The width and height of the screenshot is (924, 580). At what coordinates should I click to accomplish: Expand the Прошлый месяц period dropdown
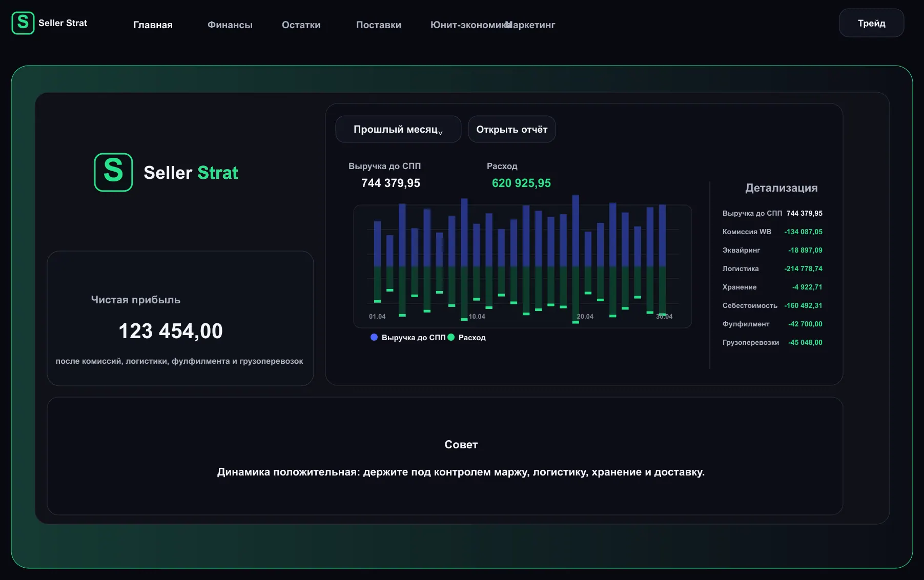point(398,129)
